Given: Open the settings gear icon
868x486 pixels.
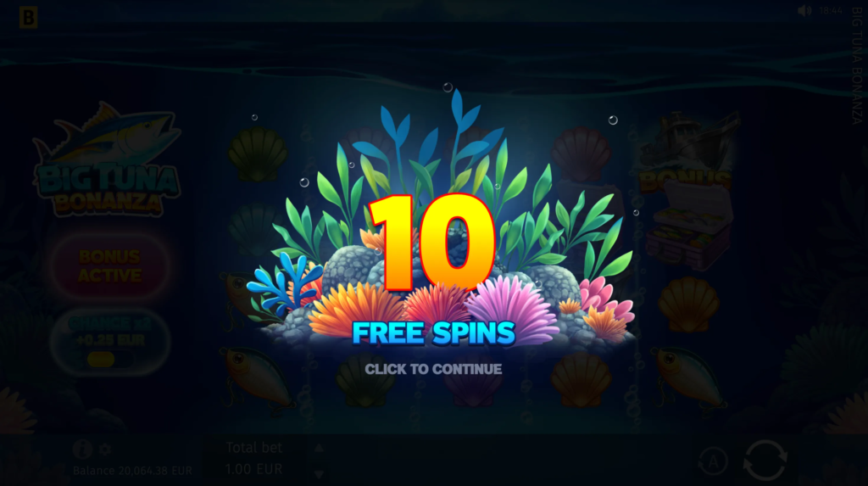Looking at the screenshot, I should [x=104, y=450].
